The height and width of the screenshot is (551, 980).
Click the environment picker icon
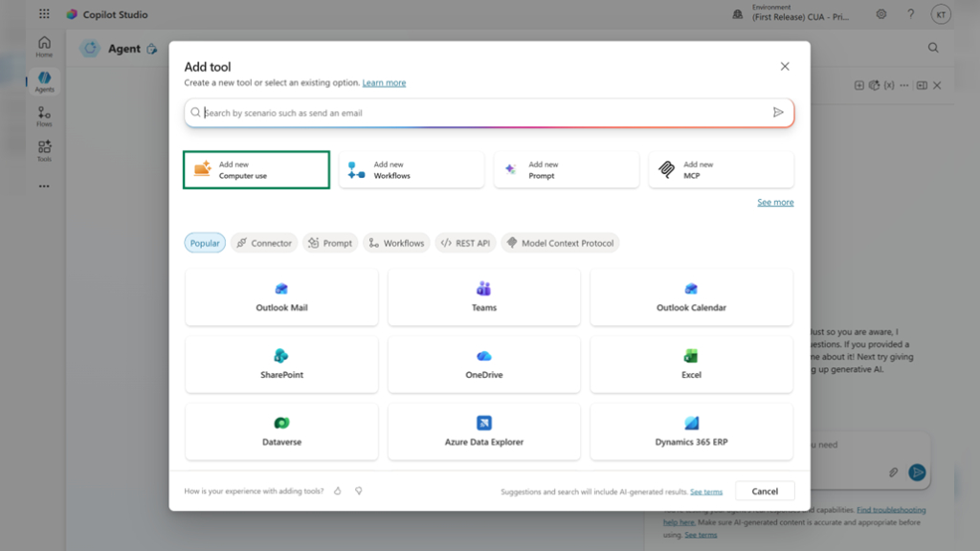point(738,13)
